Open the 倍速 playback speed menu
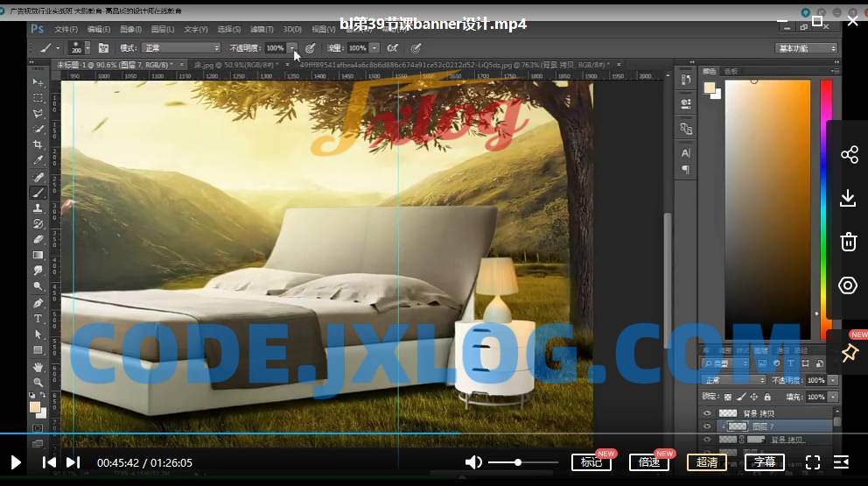The width and height of the screenshot is (868, 486). click(x=648, y=462)
